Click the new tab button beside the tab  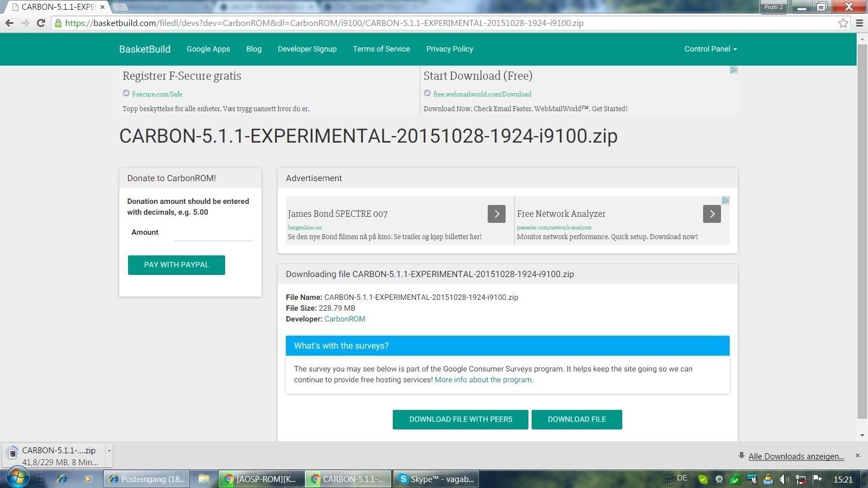tap(120, 7)
